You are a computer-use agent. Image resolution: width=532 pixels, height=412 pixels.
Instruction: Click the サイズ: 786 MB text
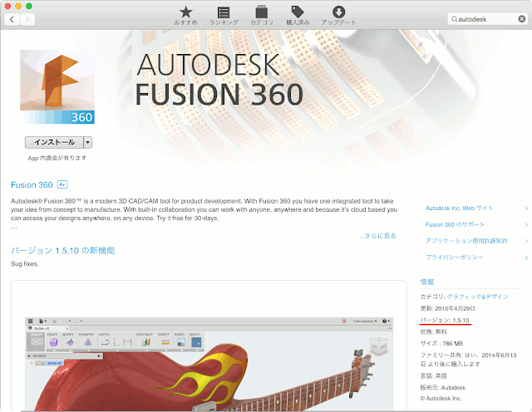coord(441,344)
